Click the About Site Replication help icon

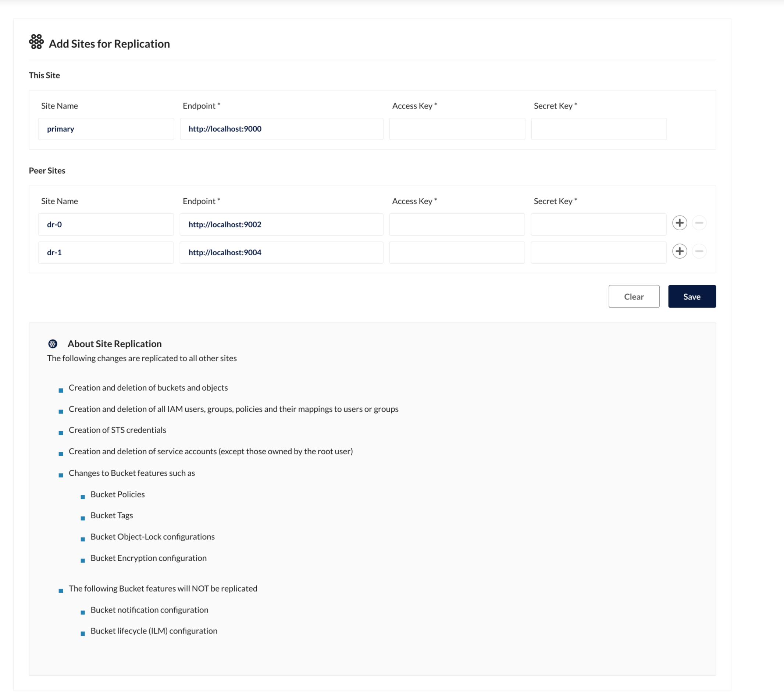(53, 344)
